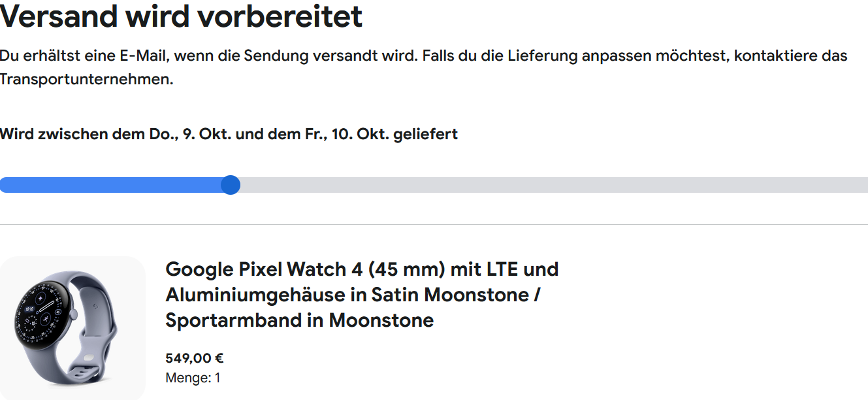Screen dimensions: 868x400
Task: Click the 549,00 € price
Action: 195,358
